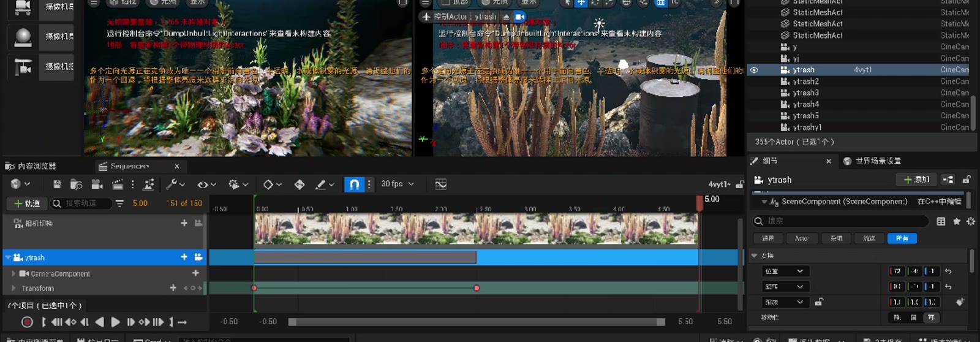Click the plus icon on Transform track
This screenshot has width=980, height=342.
173,287
